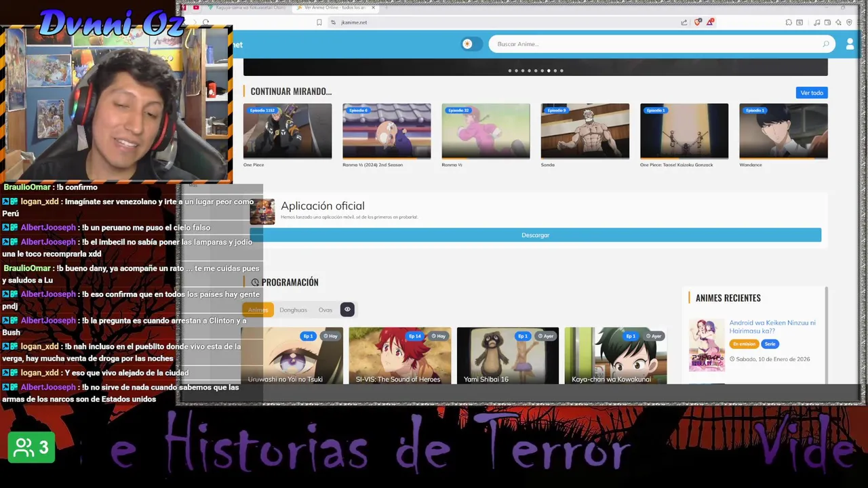Toggle the sun dark-mode switch
Screen dimensions: 868x488
471,44
